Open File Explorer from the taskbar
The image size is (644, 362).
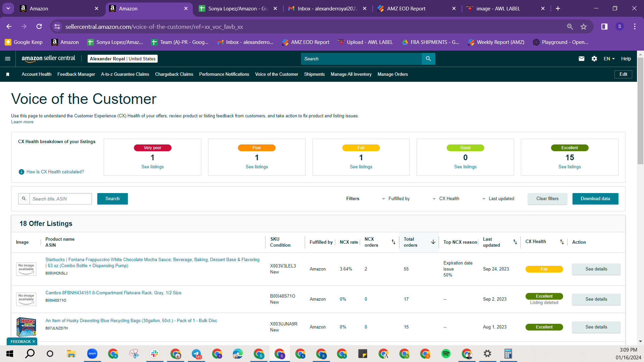(71, 354)
